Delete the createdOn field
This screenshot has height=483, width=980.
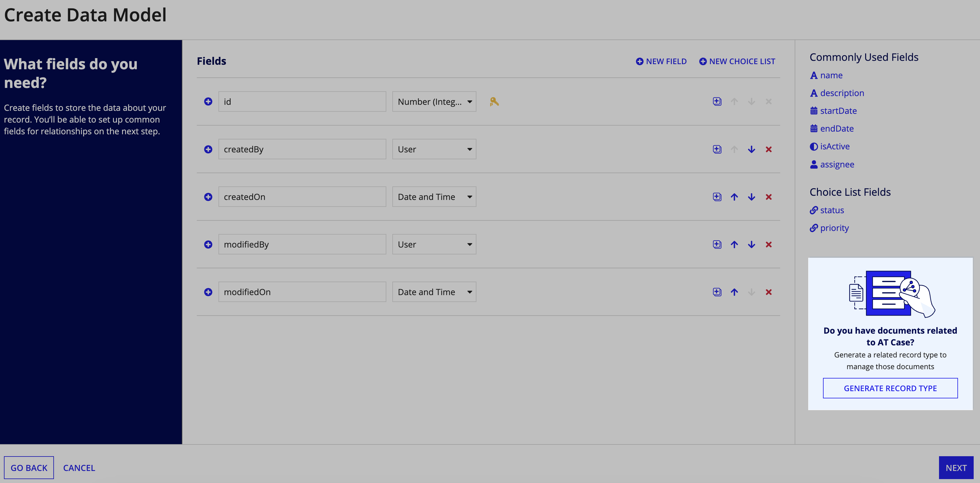pyautogui.click(x=768, y=197)
